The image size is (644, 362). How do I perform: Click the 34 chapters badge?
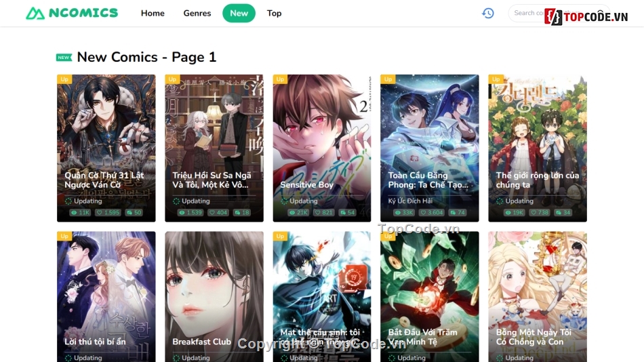click(563, 212)
